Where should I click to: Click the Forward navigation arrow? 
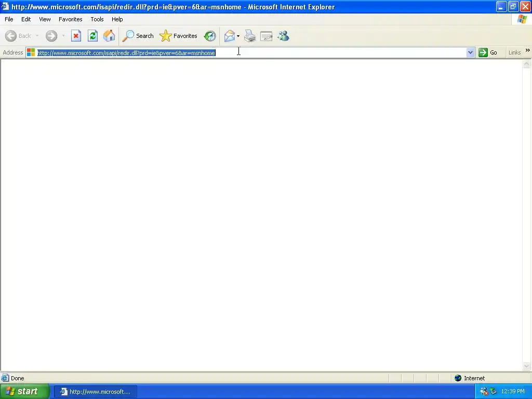51,36
